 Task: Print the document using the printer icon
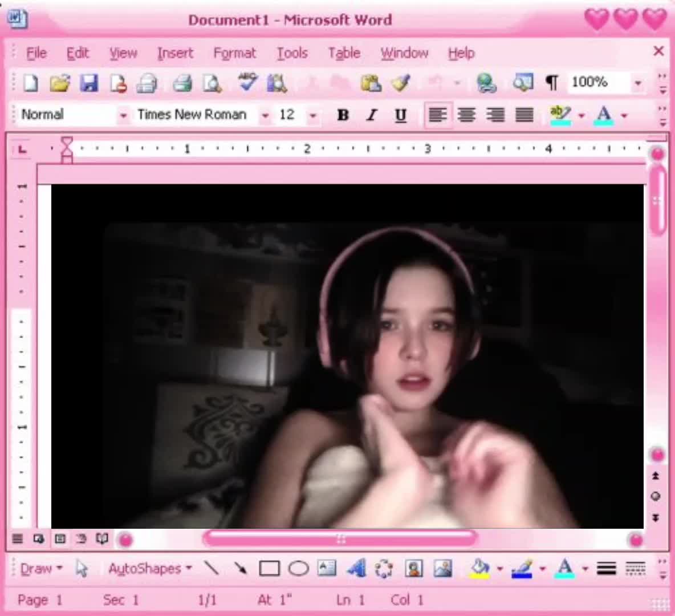coord(182,83)
